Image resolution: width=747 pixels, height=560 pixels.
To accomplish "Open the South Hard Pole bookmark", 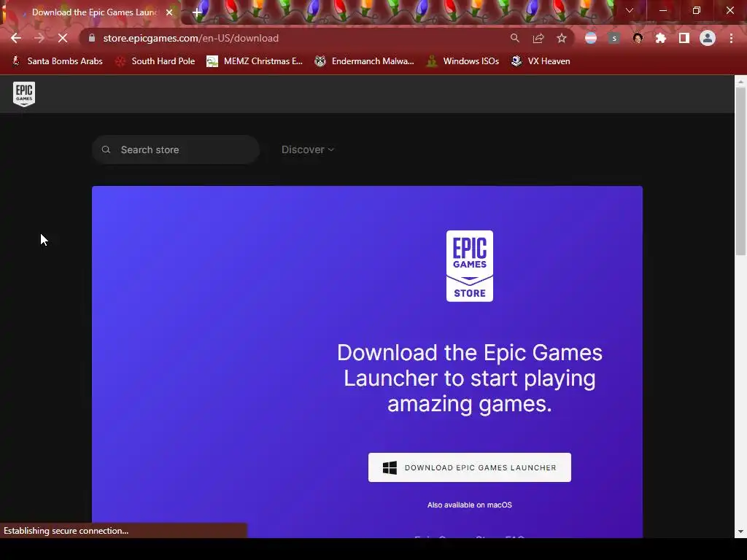I will point(156,61).
